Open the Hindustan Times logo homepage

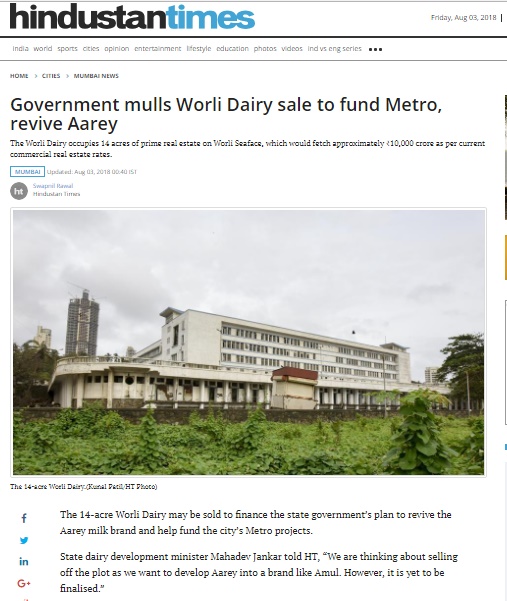tap(132, 17)
